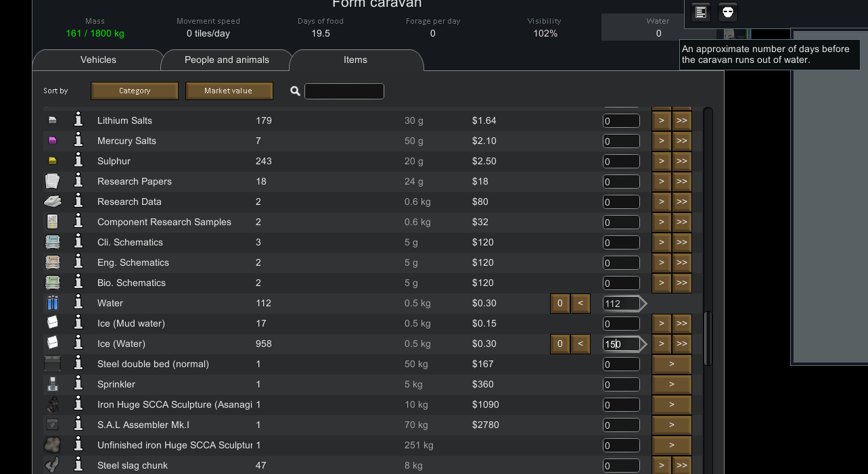The image size is (868, 474).
Task: Add the Steel double bed with > button
Action: tap(671, 364)
